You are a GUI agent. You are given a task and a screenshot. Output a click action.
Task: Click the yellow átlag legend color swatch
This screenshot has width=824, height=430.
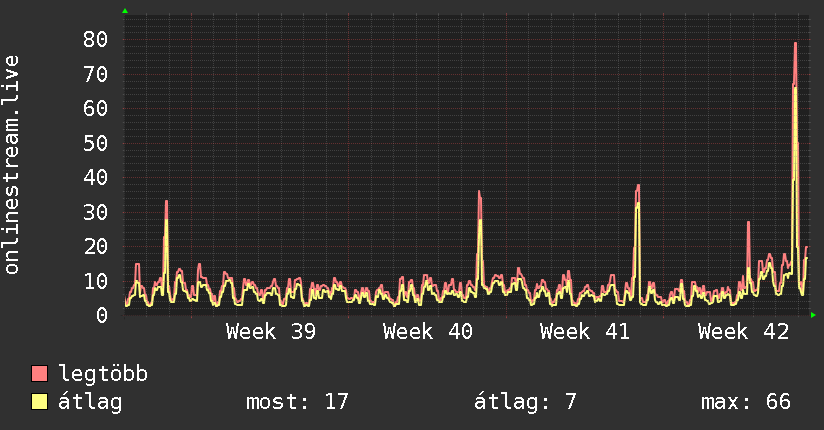[x=39, y=401]
